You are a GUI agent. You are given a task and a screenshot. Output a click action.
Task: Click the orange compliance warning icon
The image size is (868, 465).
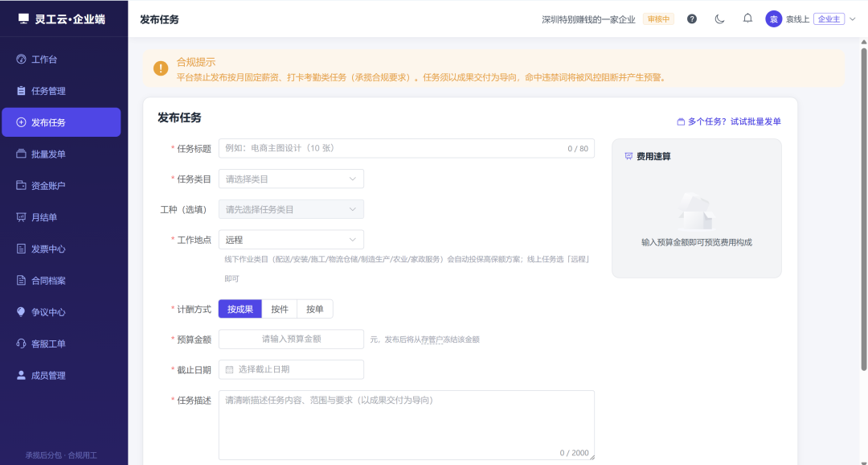point(161,68)
